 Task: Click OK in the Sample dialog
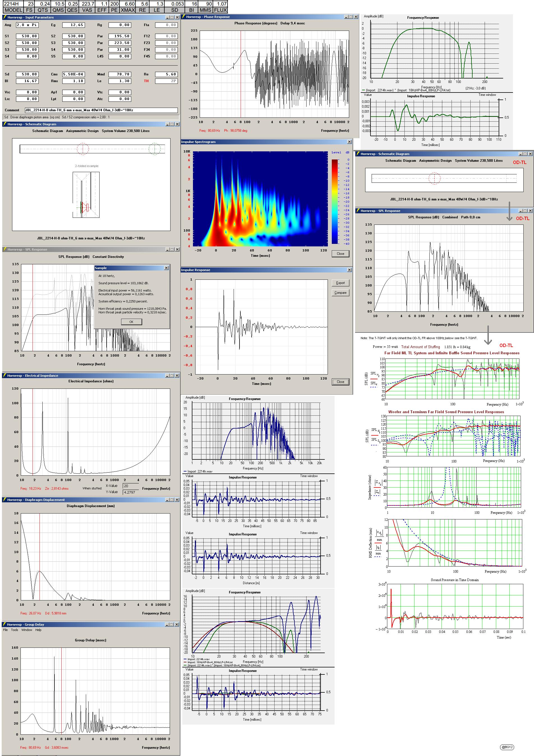pyautogui.click(x=132, y=322)
